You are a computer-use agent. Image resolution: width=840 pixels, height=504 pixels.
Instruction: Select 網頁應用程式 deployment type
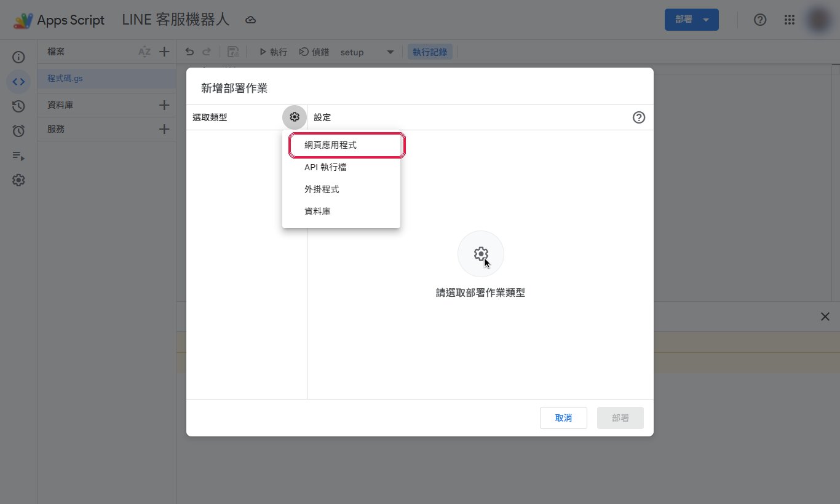pyautogui.click(x=341, y=145)
